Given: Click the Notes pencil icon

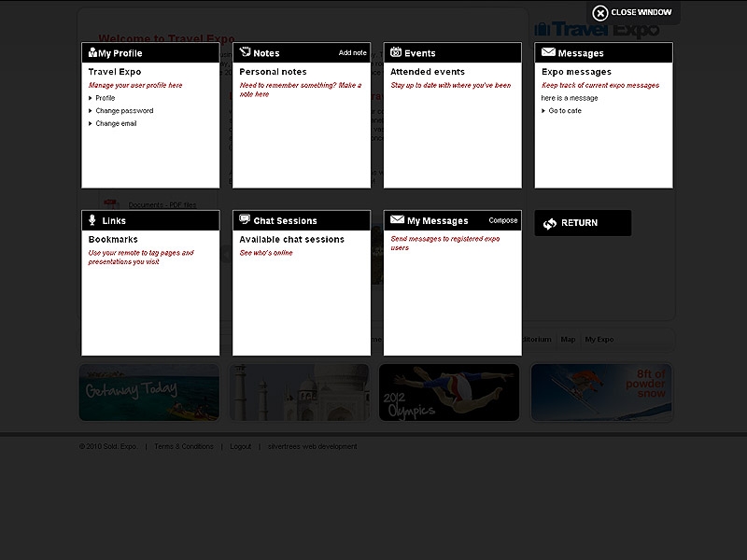Looking at the screenshot, I should (245, 53).
